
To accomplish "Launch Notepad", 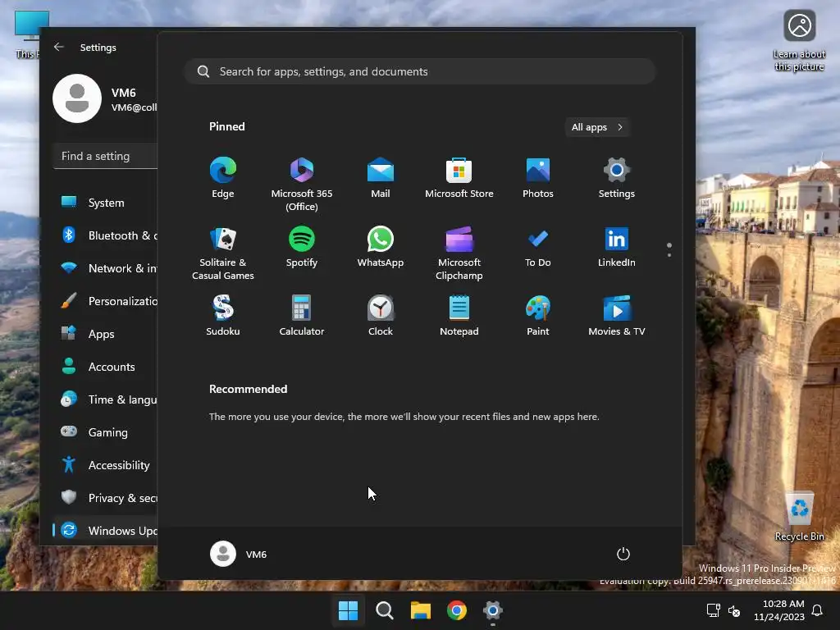I will coord(459,316).
